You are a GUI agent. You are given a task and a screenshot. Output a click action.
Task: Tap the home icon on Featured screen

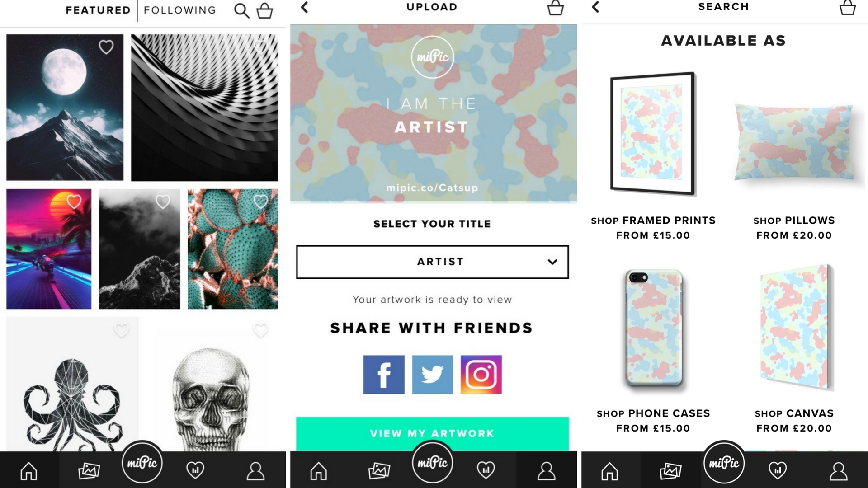(x=29, y=471)
